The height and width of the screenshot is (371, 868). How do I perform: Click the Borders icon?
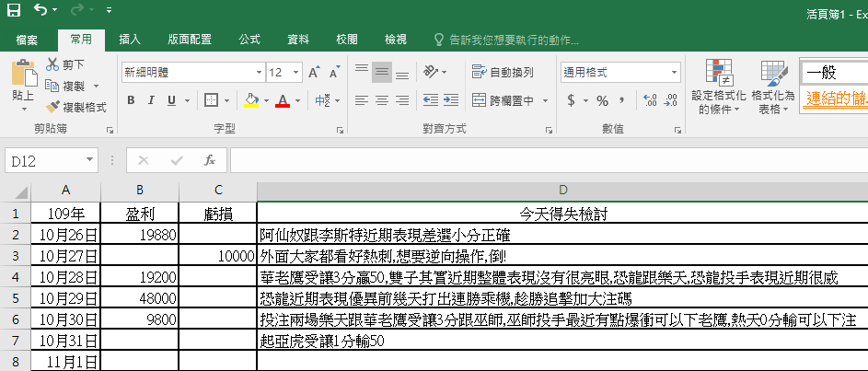[x=212, y=100]
